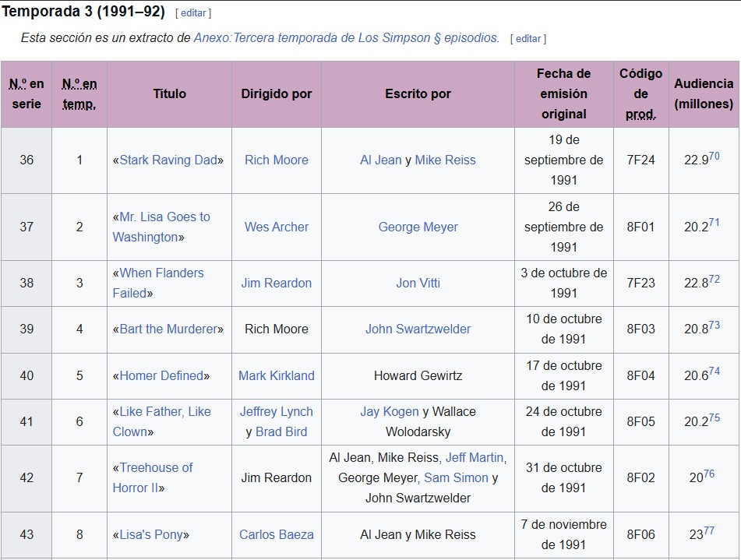Open reference footnote 70 next to 22.9
This screenshot has width=741, height=560.
(714, 156)
